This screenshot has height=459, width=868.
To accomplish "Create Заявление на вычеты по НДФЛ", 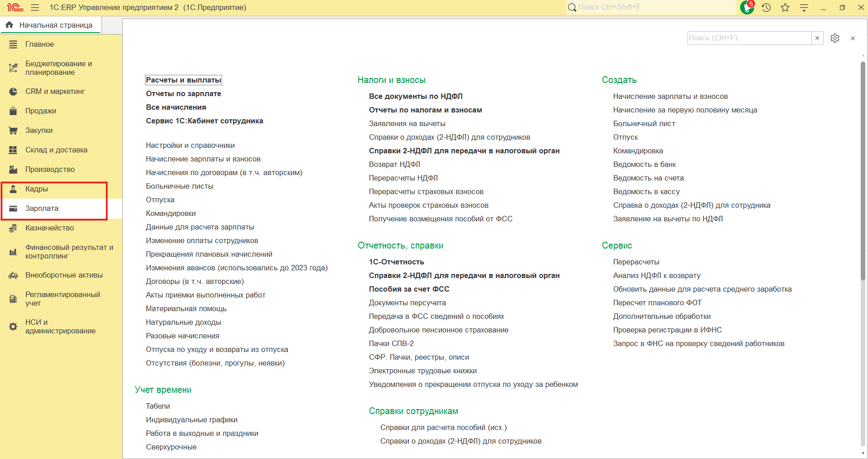I will click(x=668, y=219).
